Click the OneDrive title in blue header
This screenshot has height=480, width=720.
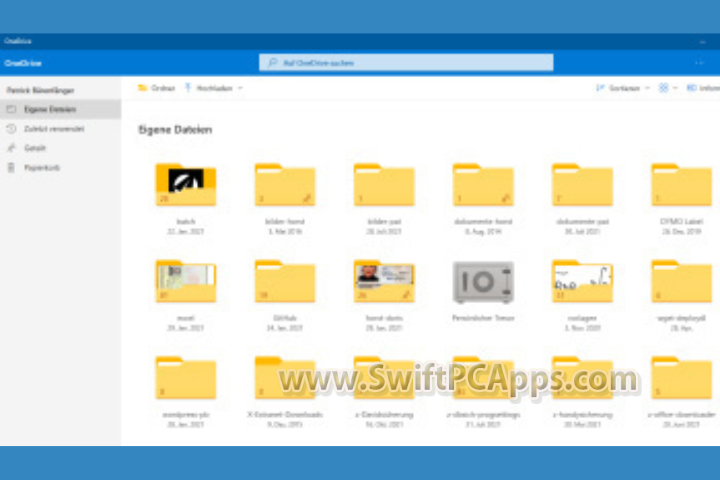click(x=23, y=63)
